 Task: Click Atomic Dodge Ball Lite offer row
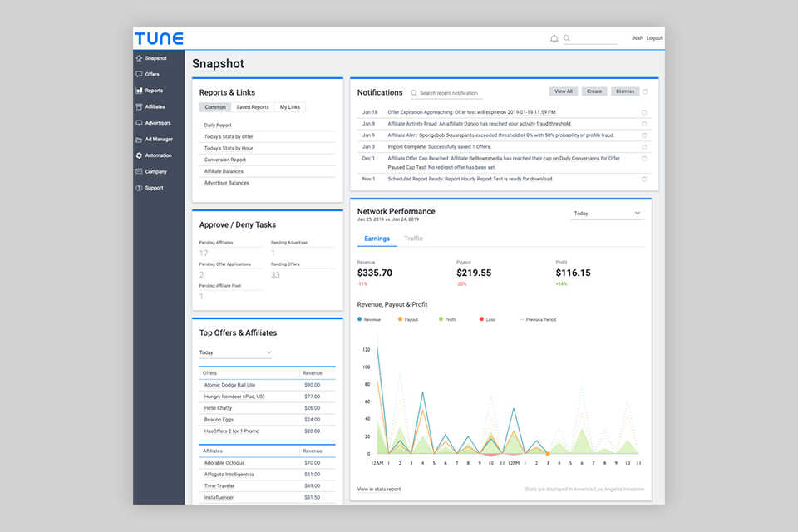pyautogui.click(x=268, y=386)
